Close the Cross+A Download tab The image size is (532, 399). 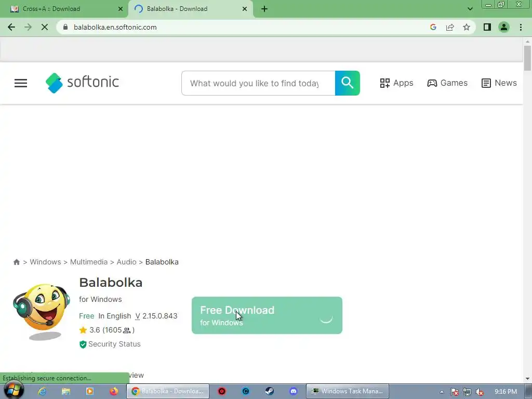[x=121, y=9]
